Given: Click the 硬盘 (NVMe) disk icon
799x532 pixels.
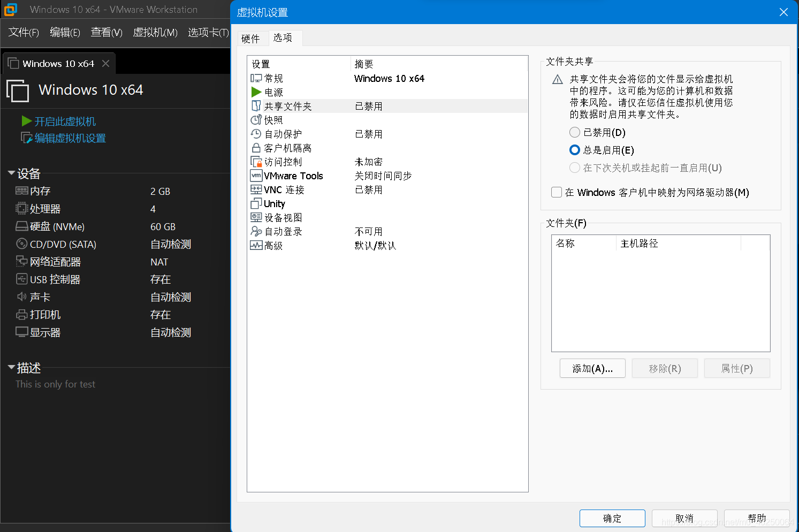Looking at the screenshot, I should (x=21, y=226).
